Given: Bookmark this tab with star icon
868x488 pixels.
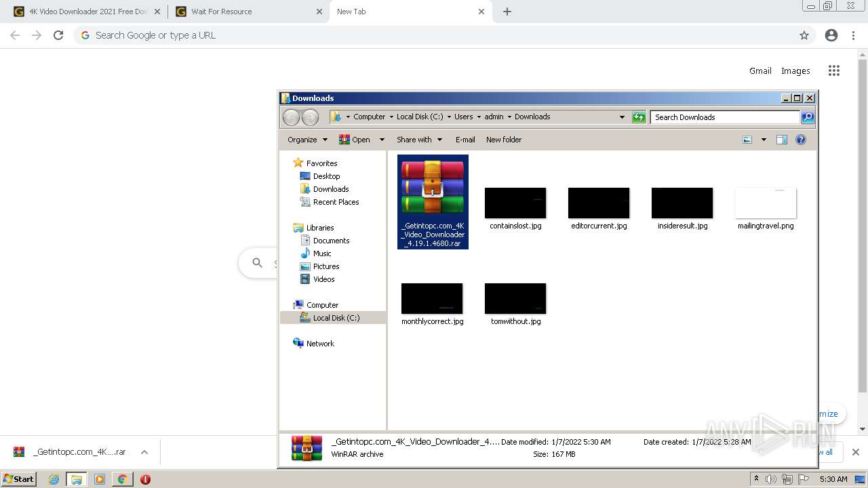Looking at the screenshot, I should click(804, 35).
